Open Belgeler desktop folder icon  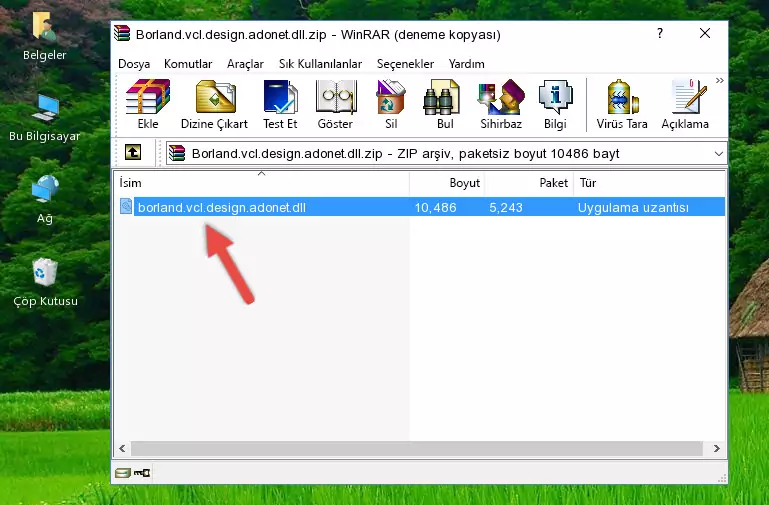click(45, 37)
